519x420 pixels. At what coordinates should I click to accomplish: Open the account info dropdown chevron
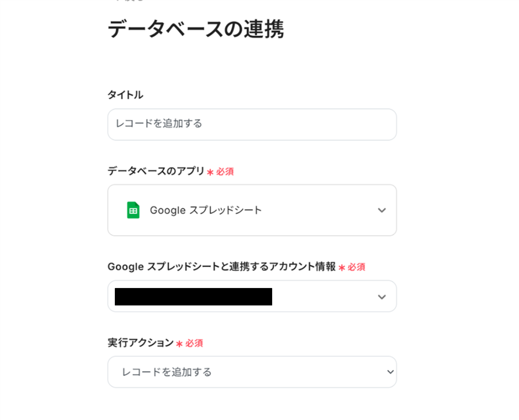(382, 297)
